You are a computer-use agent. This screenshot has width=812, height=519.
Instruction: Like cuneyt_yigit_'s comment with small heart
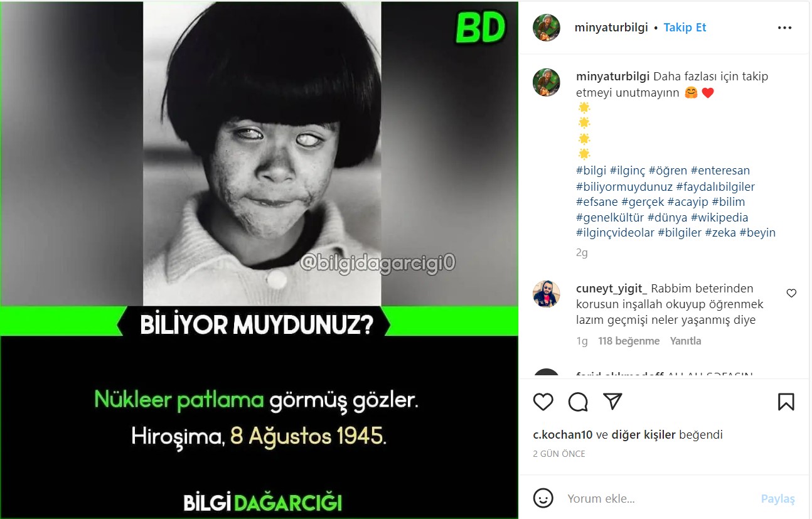coord(791,293)
